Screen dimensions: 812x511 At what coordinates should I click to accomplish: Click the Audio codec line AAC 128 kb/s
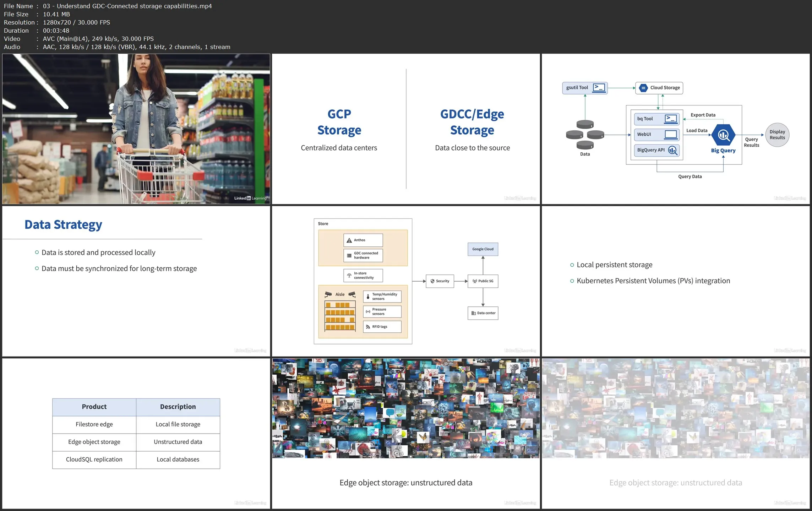pos(137,47)
